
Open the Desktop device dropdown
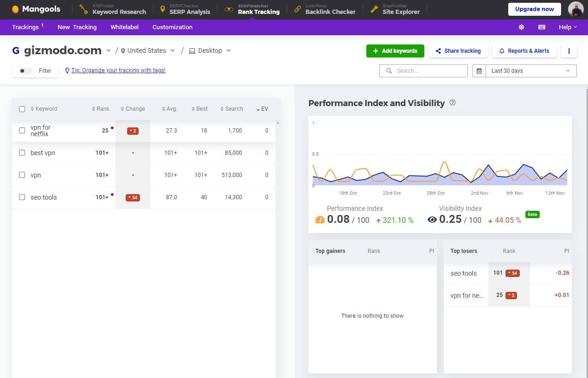[x=210, y=50]
